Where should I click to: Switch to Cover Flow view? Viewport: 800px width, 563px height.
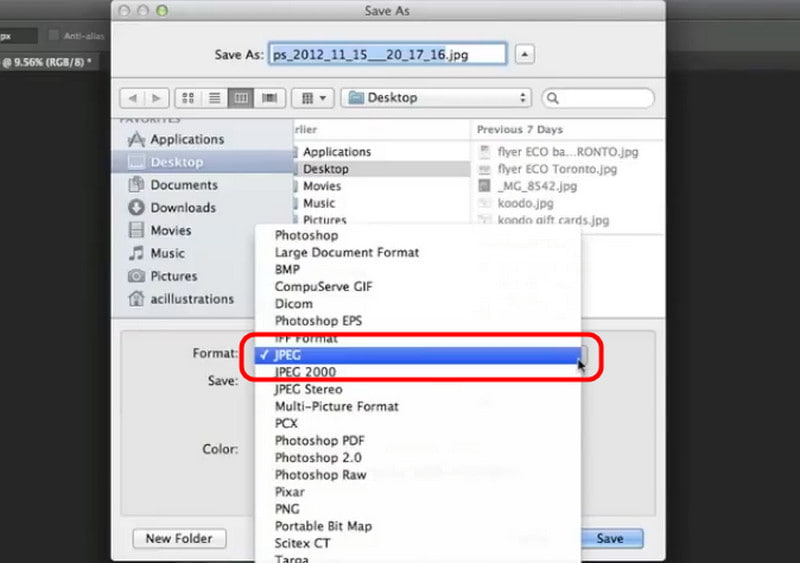[x=269, y=98]
